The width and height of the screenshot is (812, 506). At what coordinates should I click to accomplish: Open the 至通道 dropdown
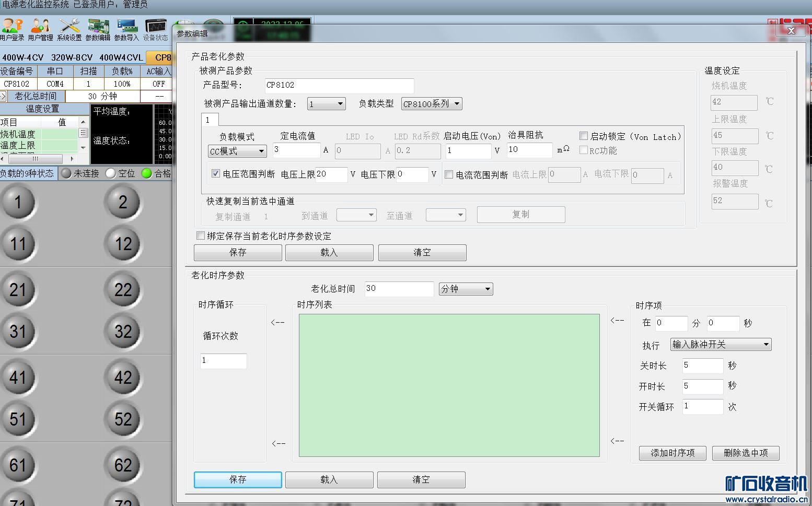(446, 215)
